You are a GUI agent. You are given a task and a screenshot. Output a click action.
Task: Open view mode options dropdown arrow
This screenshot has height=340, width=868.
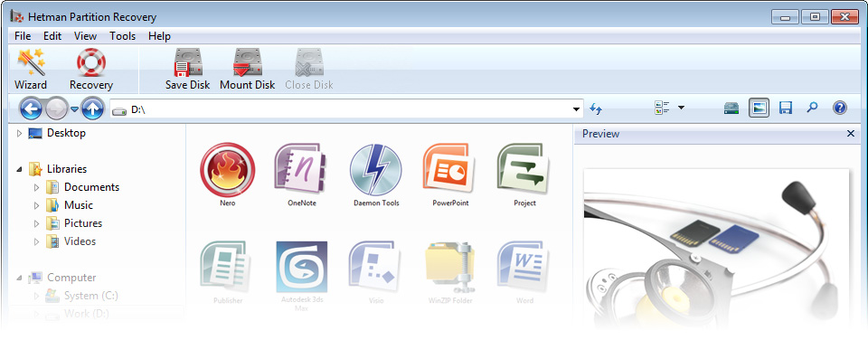[681, 108]
